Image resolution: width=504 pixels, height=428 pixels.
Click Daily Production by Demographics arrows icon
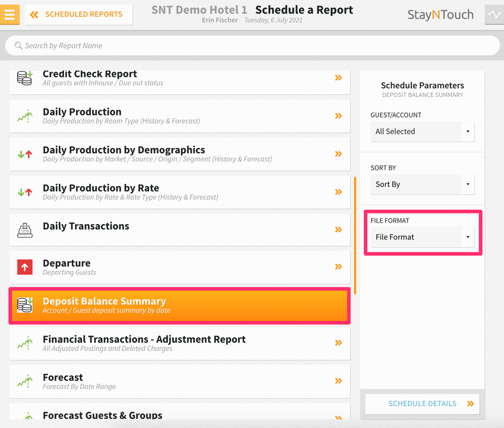[25, 154]
